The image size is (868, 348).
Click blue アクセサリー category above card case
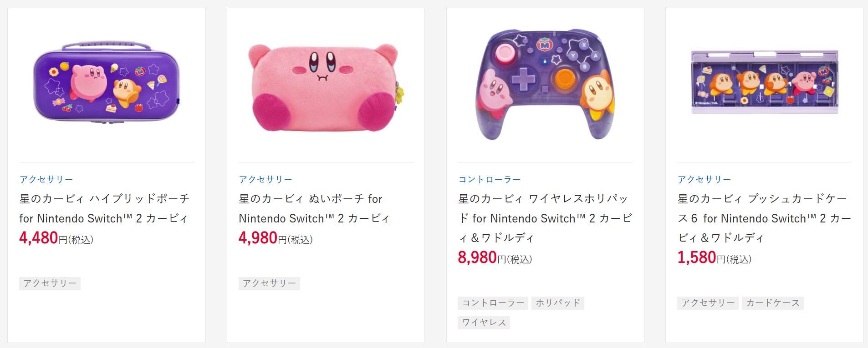[x=704, y=179]
